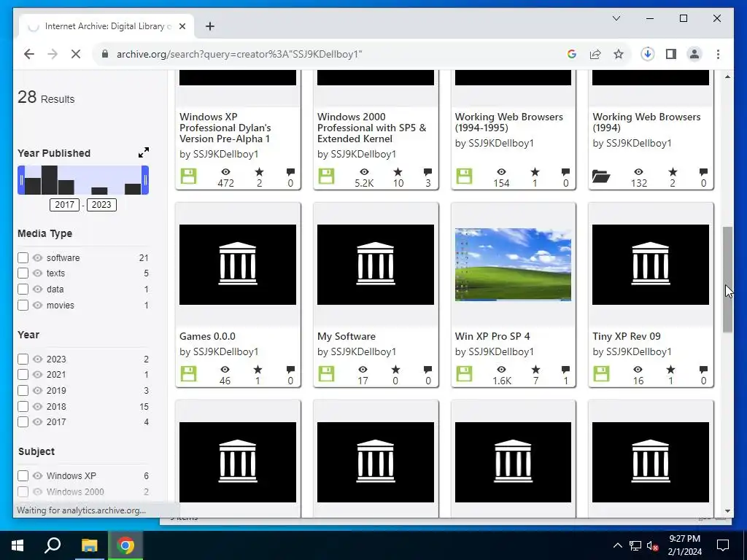Check the 2023 year filter
747x560 pixels.
coord(23,359)
